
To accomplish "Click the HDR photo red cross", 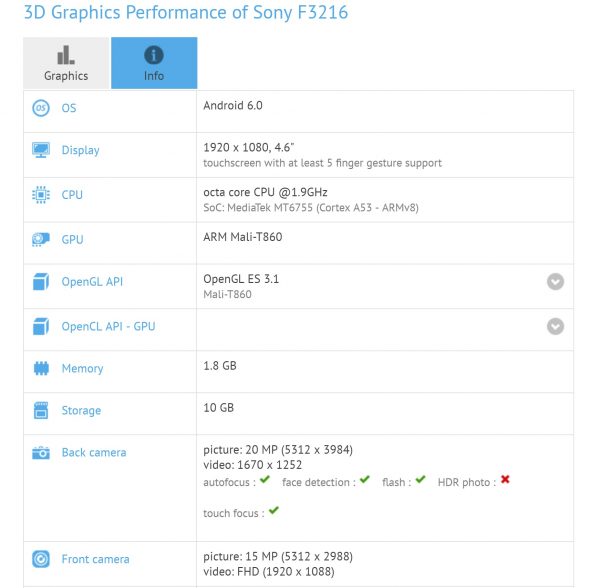I will 505,481.
